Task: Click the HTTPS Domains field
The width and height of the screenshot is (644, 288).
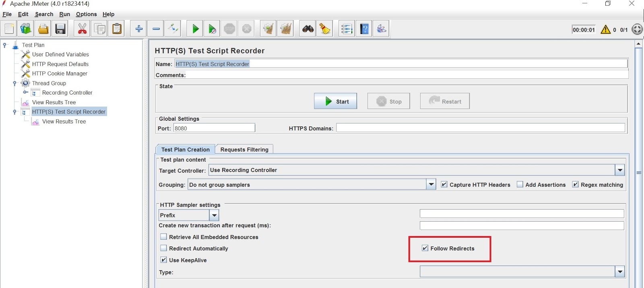Action: (481, 128)
